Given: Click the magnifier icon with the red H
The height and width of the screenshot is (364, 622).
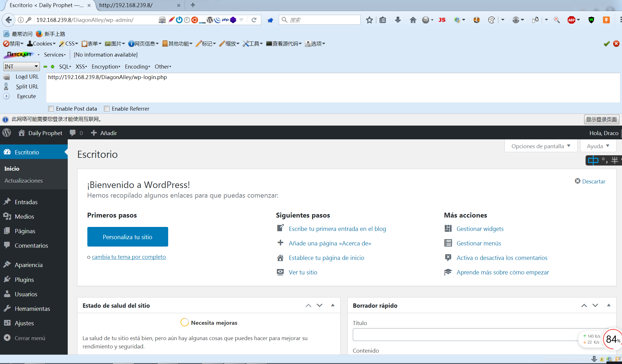Looking at the screenshot, I should pyautogui.click(x=557, y=20).
